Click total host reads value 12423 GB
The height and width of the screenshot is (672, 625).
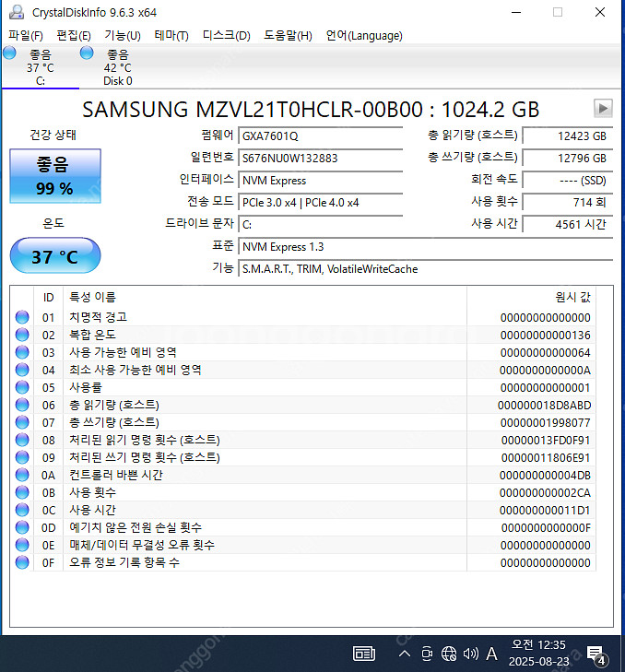[568, 136]
